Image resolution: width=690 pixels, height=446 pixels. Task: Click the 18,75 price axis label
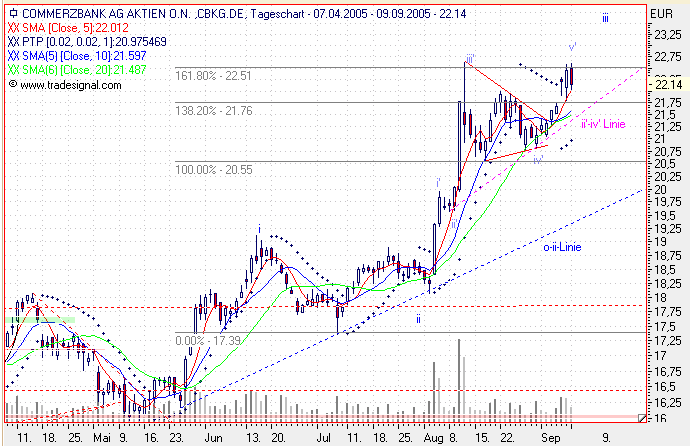[668, 256]
